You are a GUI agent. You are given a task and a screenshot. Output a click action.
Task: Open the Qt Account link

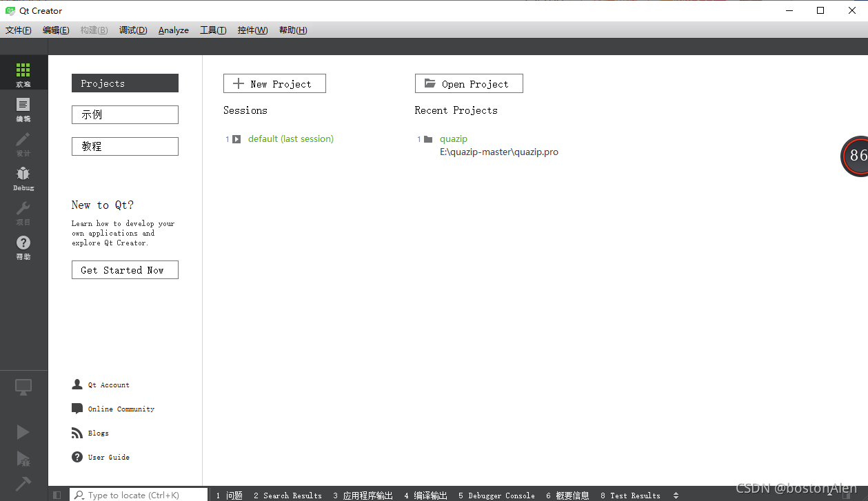109,385
